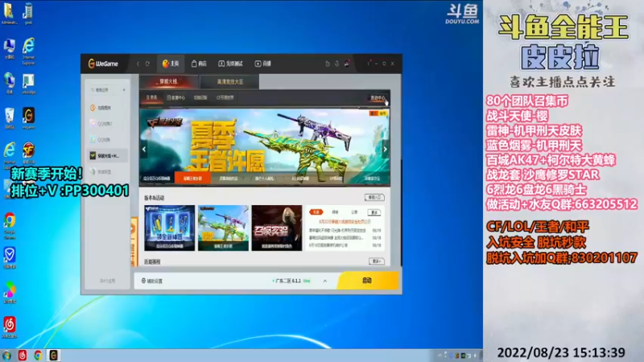Viewport: 644px width, 362px height.
Task: Open the 广东二区 server selector
Action: coord(292,281)
